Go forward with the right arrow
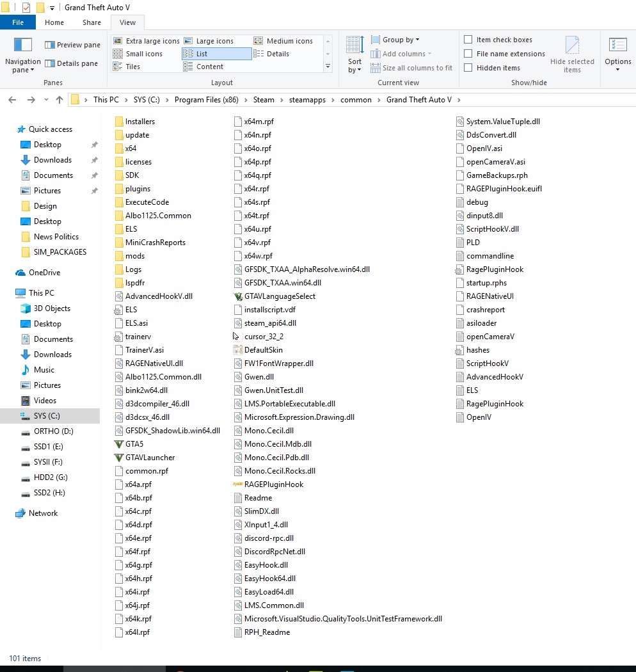 pyautogui.click(x=31, y=100)
